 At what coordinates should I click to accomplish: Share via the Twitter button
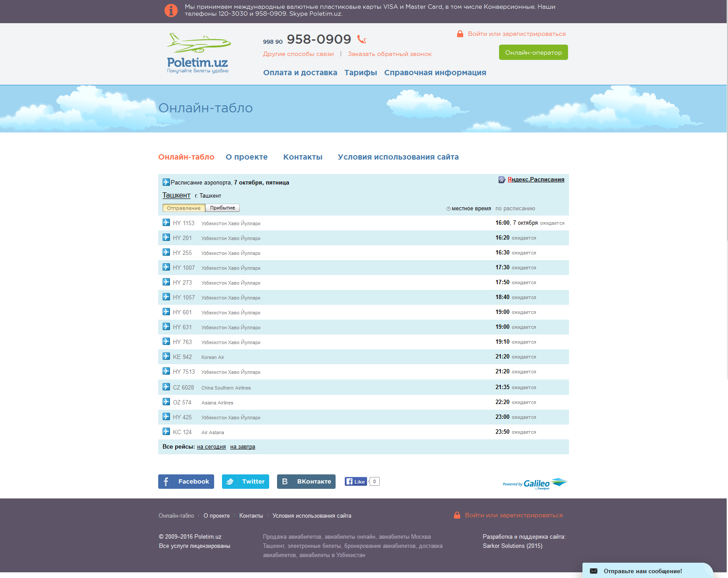(246, 481)
